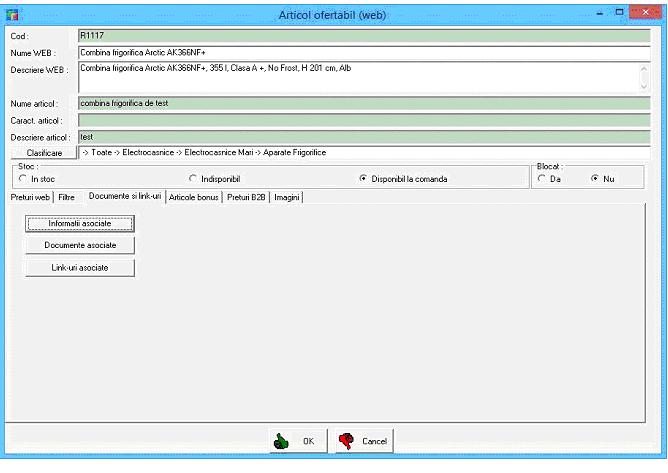Click the application icon in title bar
This screenshot has width=668, height=473.
point(12,11)
